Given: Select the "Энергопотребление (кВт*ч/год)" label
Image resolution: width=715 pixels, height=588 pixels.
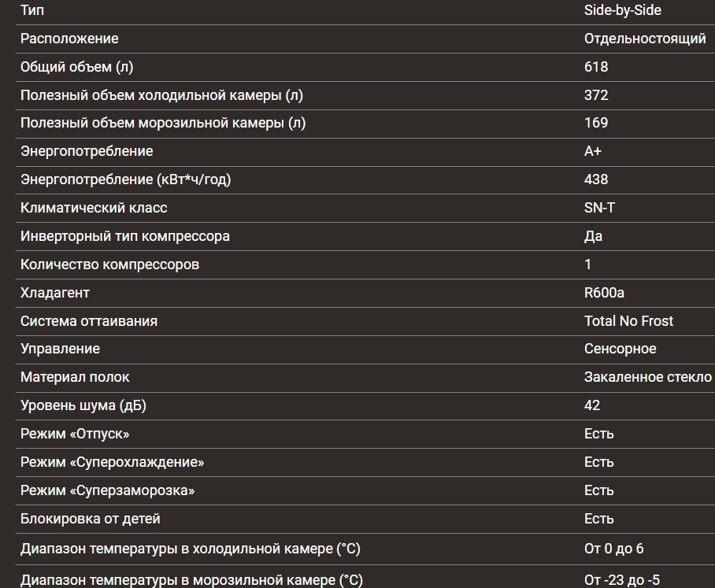Looking at the screenshot, I should click(x=125, y=179).
